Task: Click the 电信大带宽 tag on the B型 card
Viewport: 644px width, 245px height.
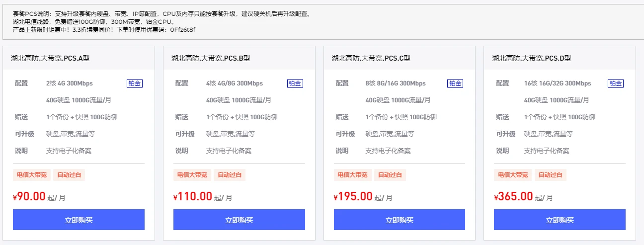Action: pyautogui.click(x=192, y=175)
